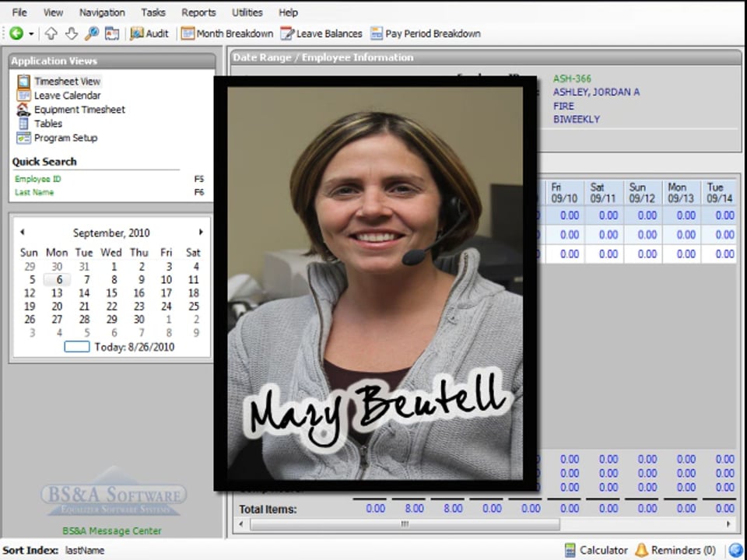This screenshot has width=747, height=560.
Task: Open the dropdown arrow beside the back button
Action: pos(31,33)
